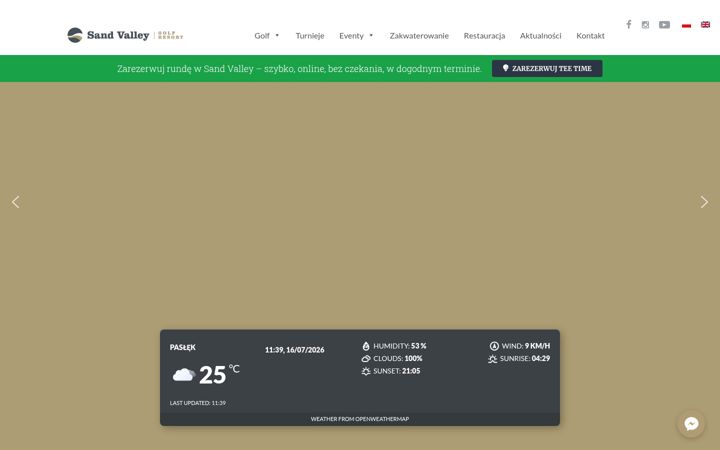Open the YouTube channel icon
The height and width of the screenshot is (450, 720).
[x=664, y=25]
